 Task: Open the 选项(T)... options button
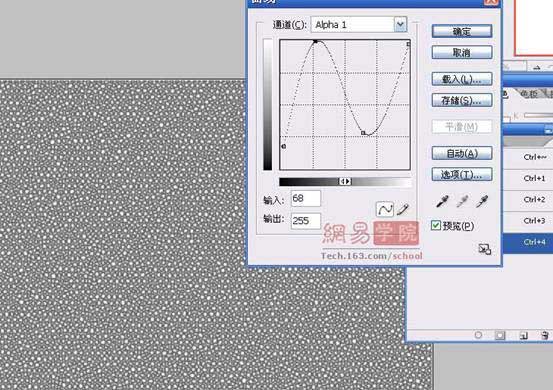[x=462, y=174]
